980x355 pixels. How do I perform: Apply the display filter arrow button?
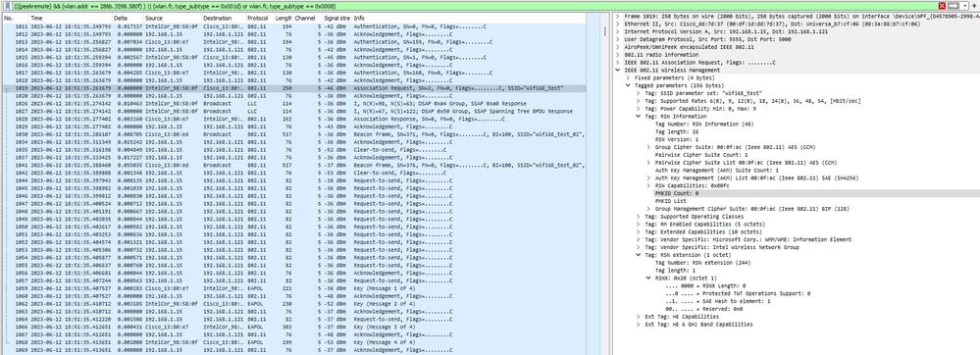954,5
